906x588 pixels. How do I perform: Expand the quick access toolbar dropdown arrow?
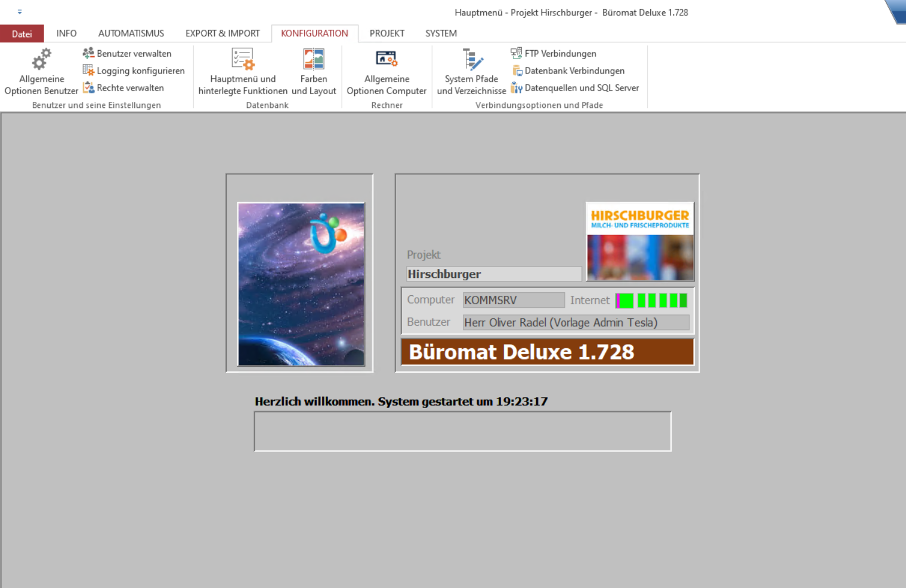tap(20, 12)
